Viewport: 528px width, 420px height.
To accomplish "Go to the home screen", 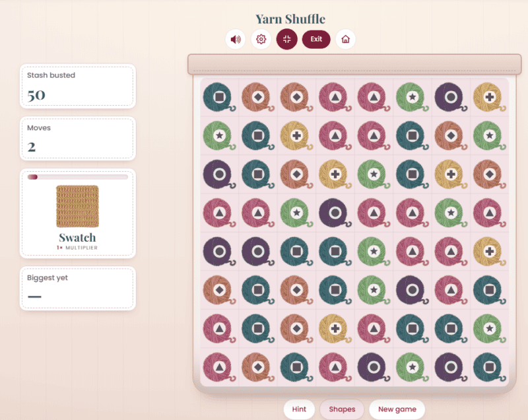I will tap(345, 40).
